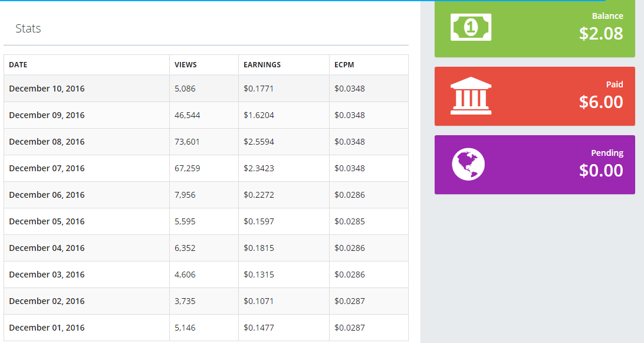Click the 5,086 views value

coord(185,89)
